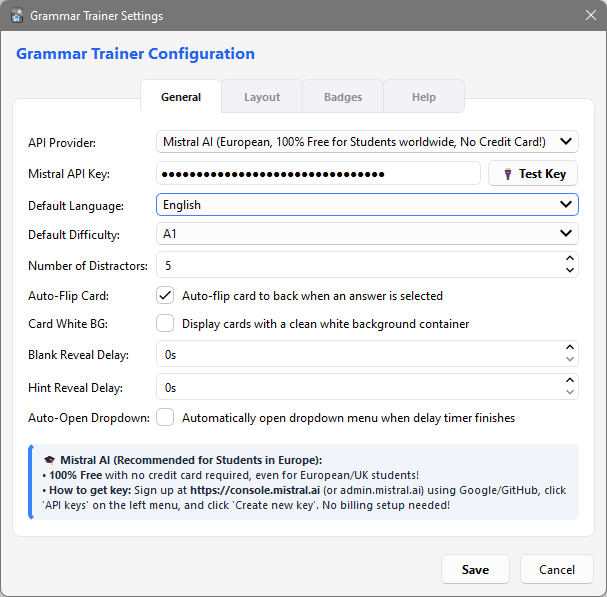Click the graduation cap icon in the info box

pos(49,460)
